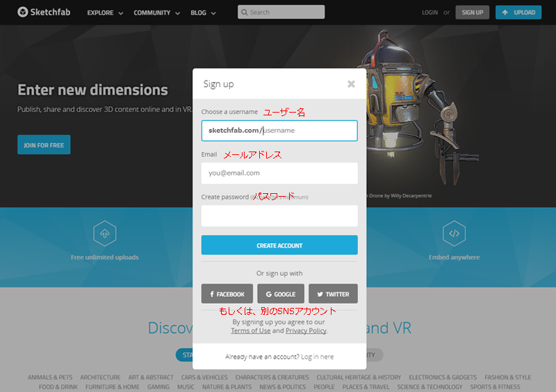Click the LOGIN link in header
Screen dimensions: 556x392
coord(430,13)
